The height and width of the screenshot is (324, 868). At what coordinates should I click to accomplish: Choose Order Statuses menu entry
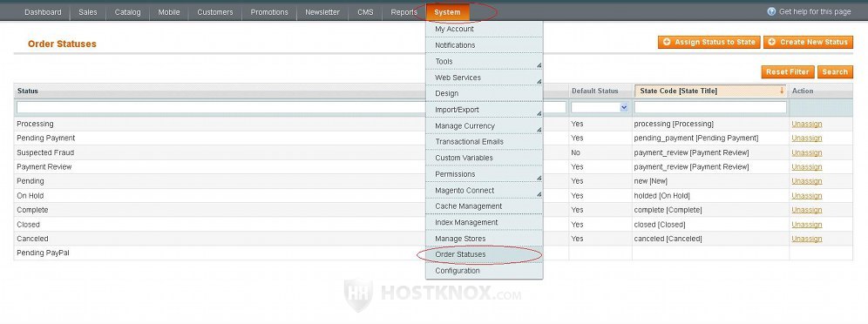coord(485,254)
